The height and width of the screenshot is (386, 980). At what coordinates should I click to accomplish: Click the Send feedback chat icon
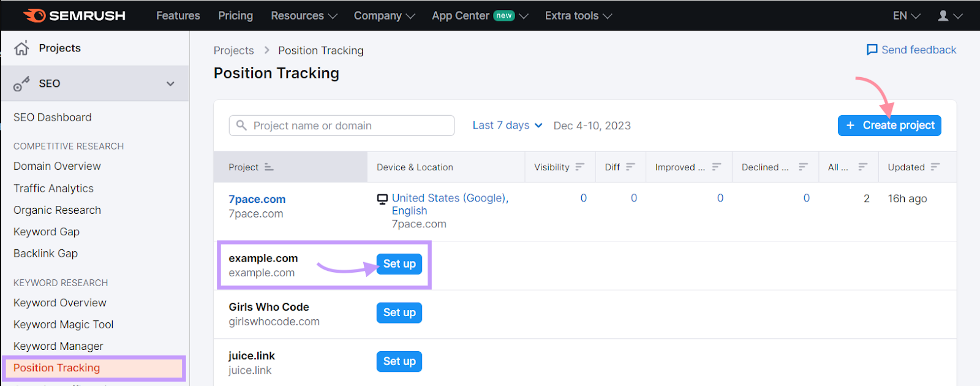(x=872, y=50)
